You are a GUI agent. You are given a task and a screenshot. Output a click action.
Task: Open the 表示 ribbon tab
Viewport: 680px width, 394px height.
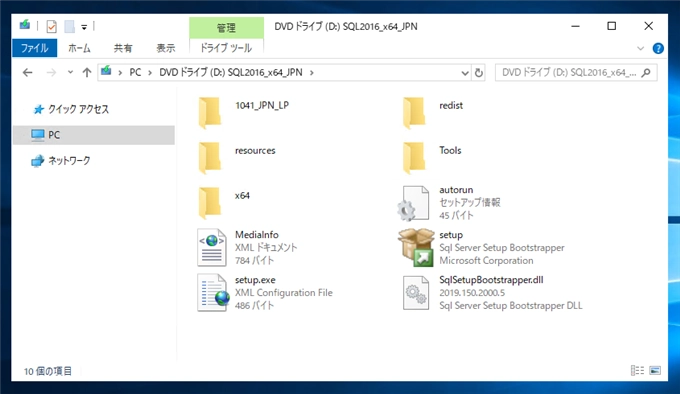click(166, 48)
